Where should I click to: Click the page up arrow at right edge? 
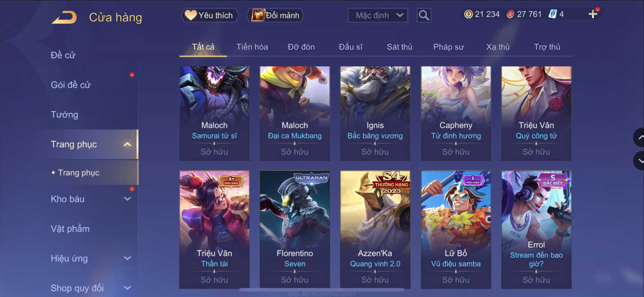[639, 137]
